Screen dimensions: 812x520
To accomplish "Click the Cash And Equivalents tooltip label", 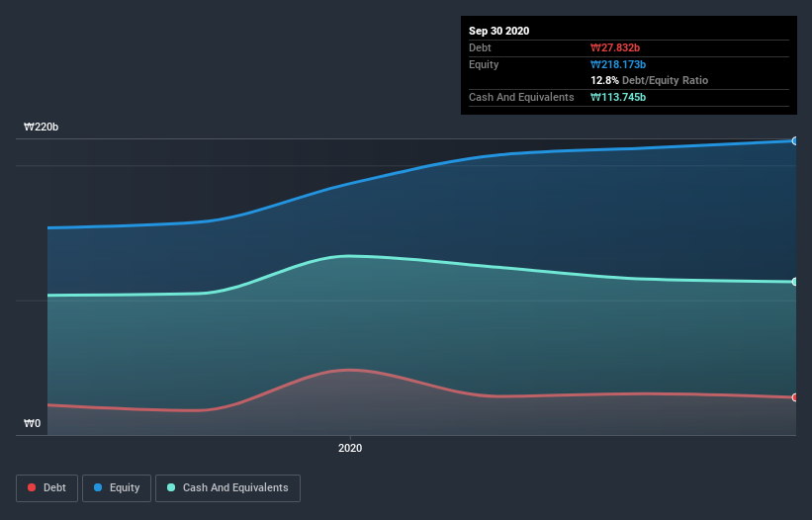I will point(521,97).
